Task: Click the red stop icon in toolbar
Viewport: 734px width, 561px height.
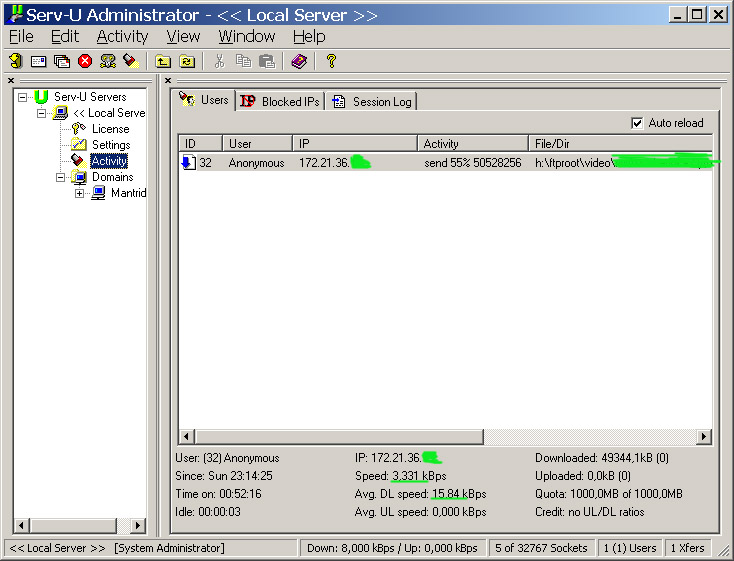Action: 85,61
